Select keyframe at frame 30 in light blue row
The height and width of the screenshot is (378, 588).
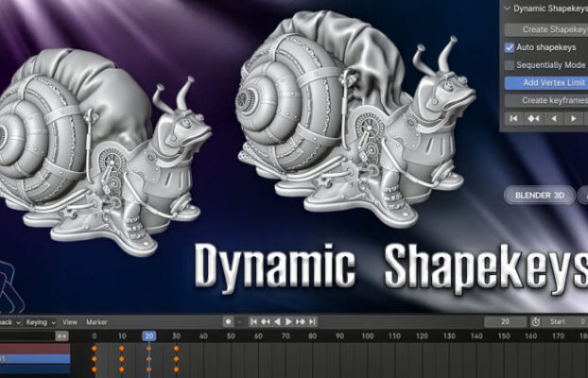point(176,359)
